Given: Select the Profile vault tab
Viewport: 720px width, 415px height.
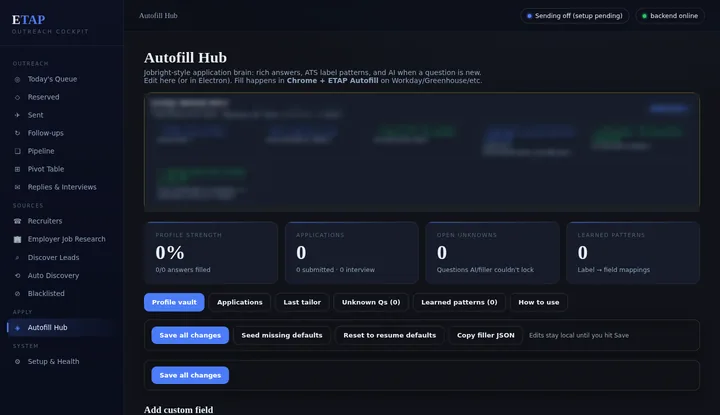Looking at the screenshot, I should click(x=174, y=302).
